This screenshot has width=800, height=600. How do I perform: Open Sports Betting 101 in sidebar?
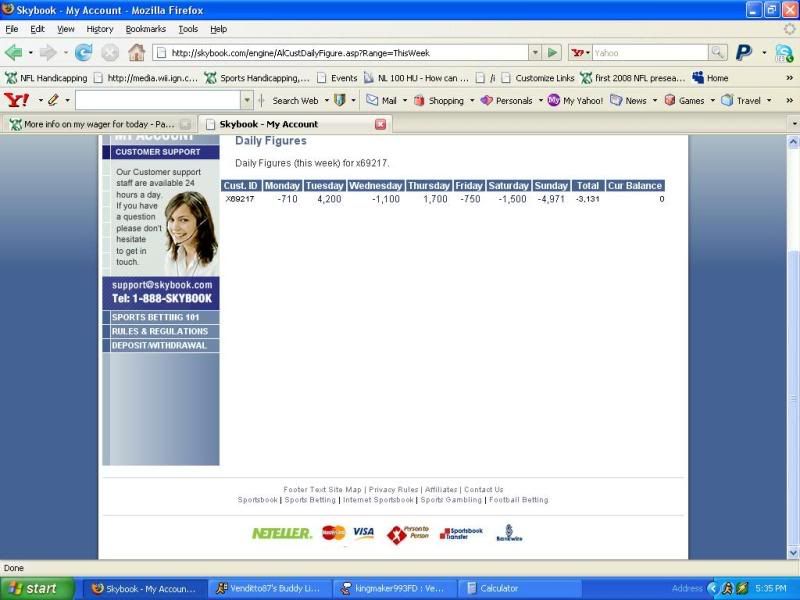[x=160, y=317]
